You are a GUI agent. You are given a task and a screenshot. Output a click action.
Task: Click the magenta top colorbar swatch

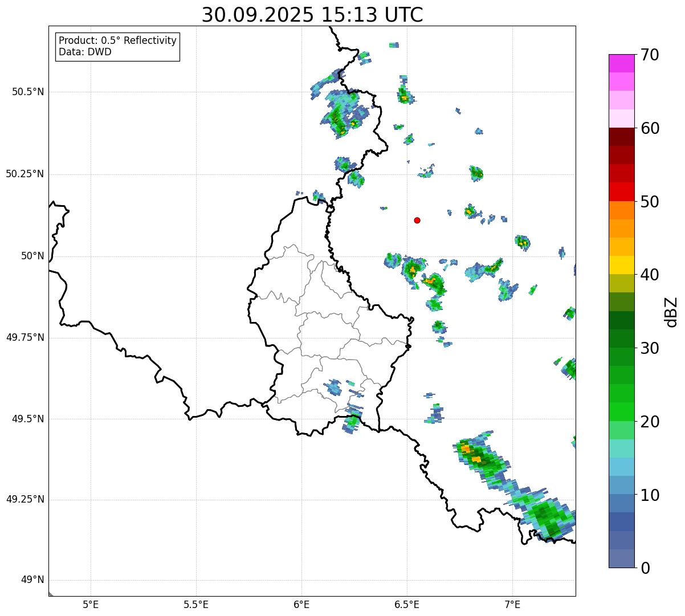point(621,63)
